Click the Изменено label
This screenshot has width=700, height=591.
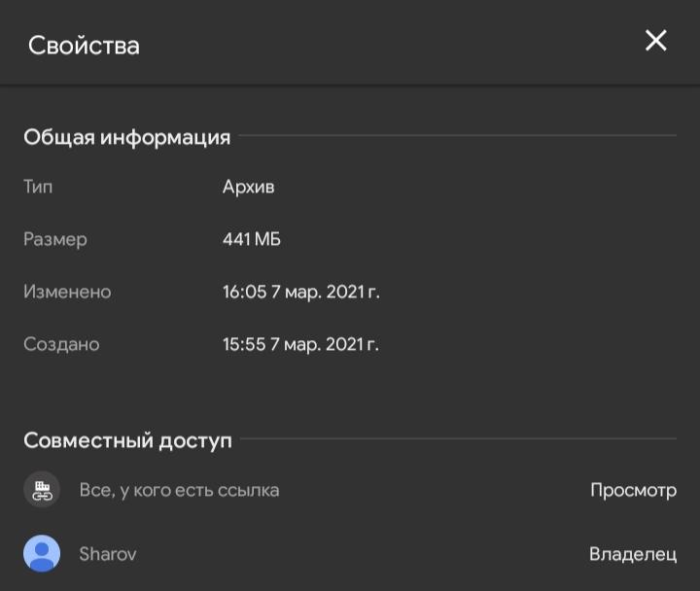click(x=67, y=292)
